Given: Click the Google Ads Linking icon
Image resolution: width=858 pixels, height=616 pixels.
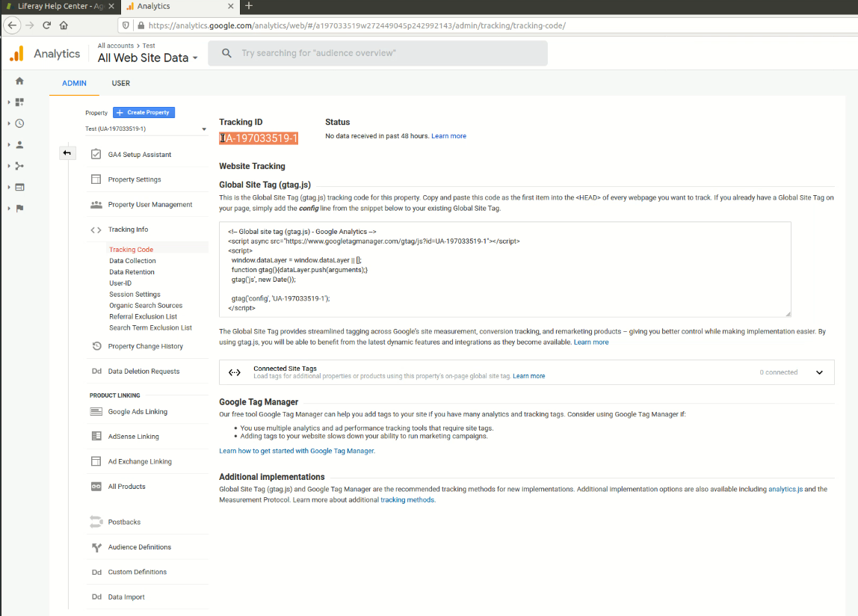Looking at the screenshot, I should coord(96,412).
